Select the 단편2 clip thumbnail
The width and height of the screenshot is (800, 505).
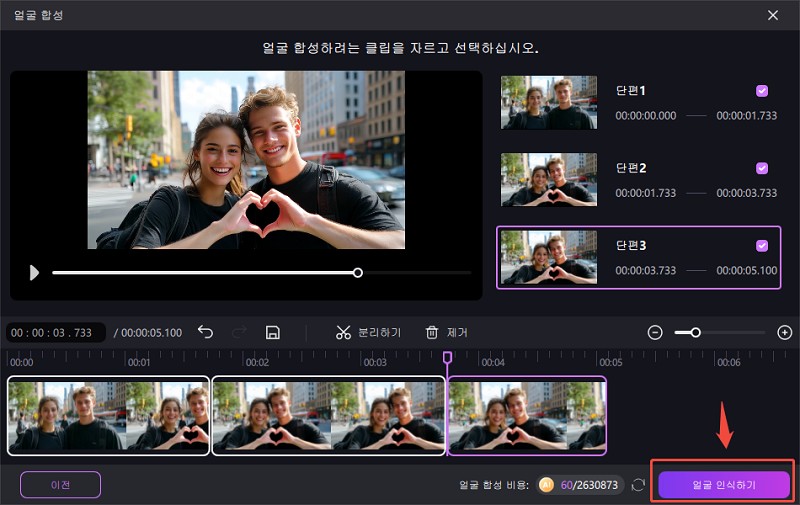click(x=549, y=180)
